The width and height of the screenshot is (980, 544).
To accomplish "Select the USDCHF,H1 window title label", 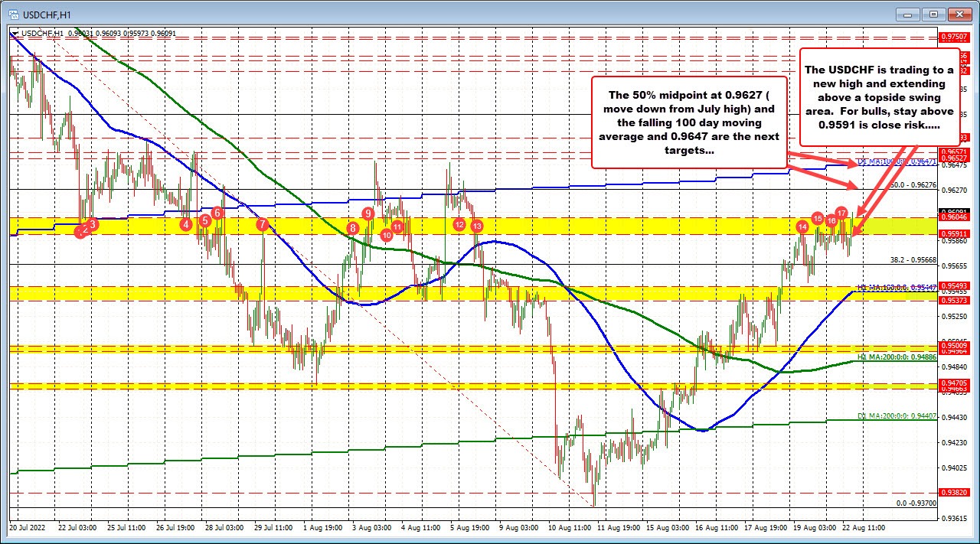I will [x=47, y=14].
